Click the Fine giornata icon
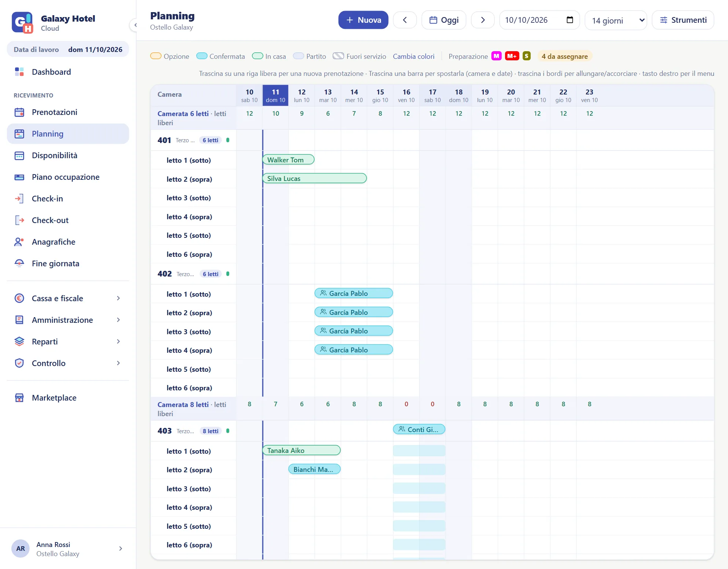This screenshot has height=569, width=728. [x=19, y=263]
